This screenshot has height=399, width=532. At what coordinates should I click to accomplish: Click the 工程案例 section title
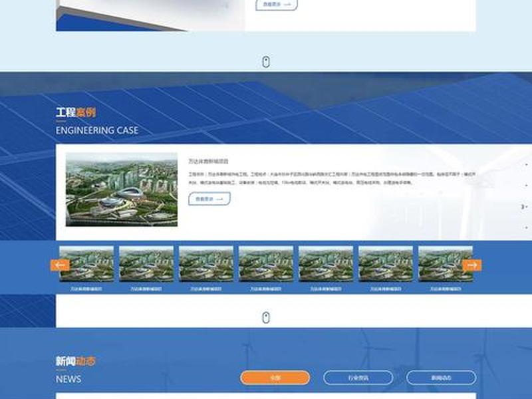[x=76, y=112]
